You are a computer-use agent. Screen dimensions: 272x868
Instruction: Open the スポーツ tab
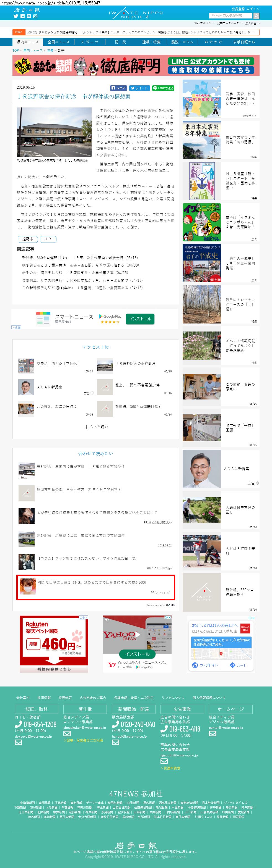(89, 42)
